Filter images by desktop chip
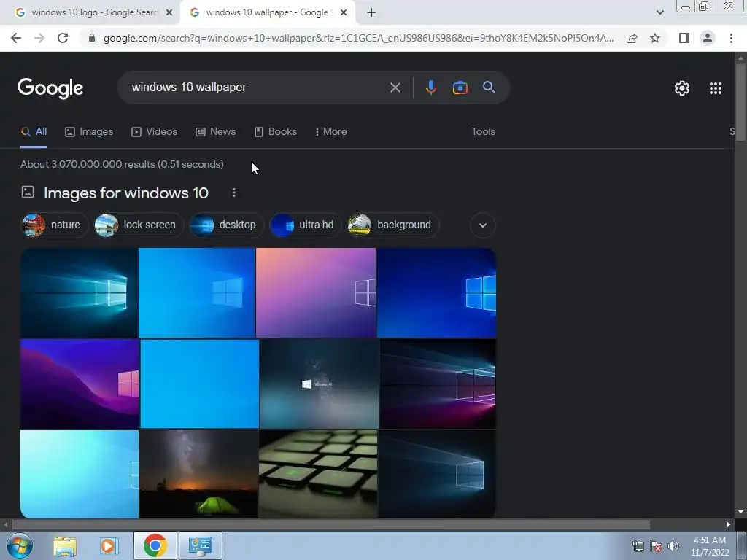Viewport: 747px width, 560px height. point(227,225)
